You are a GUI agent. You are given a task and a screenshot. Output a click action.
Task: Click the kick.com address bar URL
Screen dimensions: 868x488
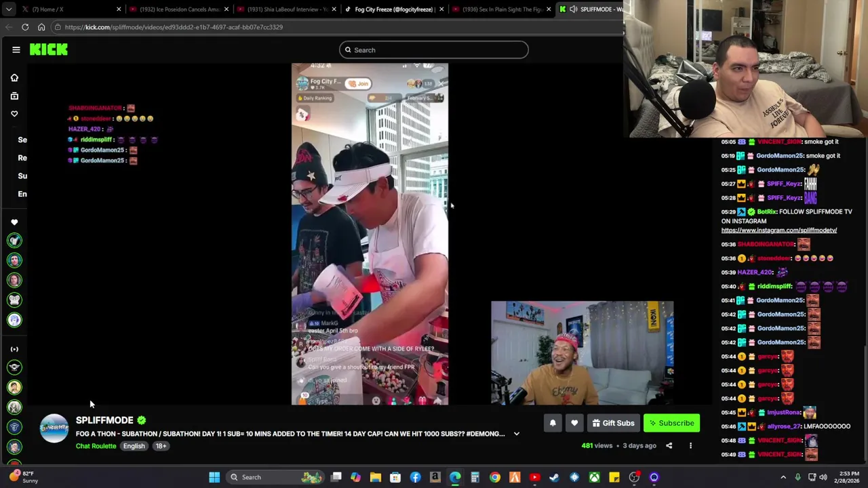174,27
